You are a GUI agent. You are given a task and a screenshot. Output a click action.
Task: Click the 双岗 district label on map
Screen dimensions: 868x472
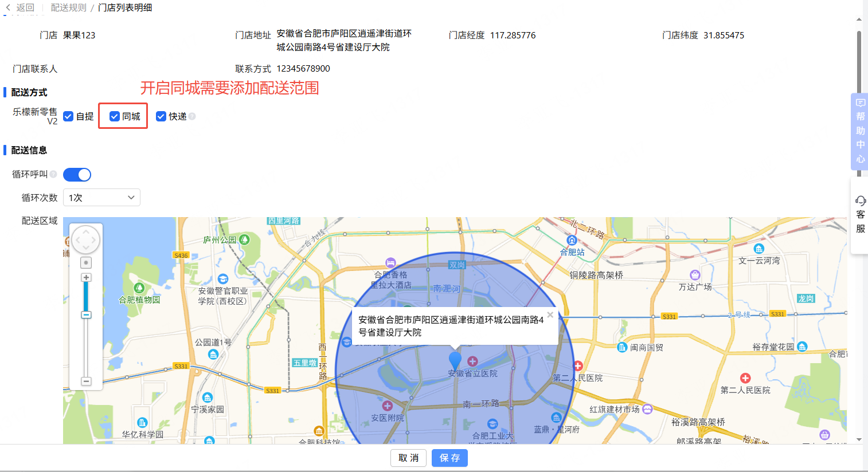[x=457, y=265]
